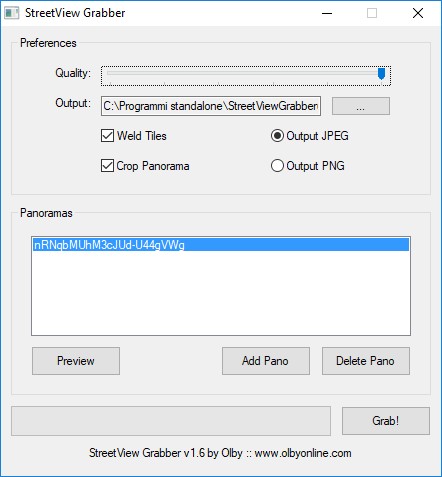Click the Quality slider track at its lowest tick

click(x=110, y=74)
